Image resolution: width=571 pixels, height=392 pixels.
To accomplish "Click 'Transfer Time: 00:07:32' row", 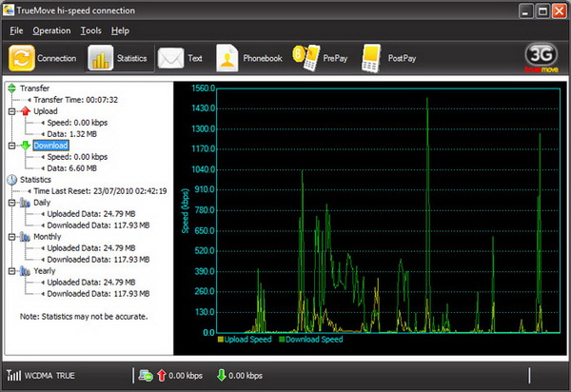I will click(76, 100).
